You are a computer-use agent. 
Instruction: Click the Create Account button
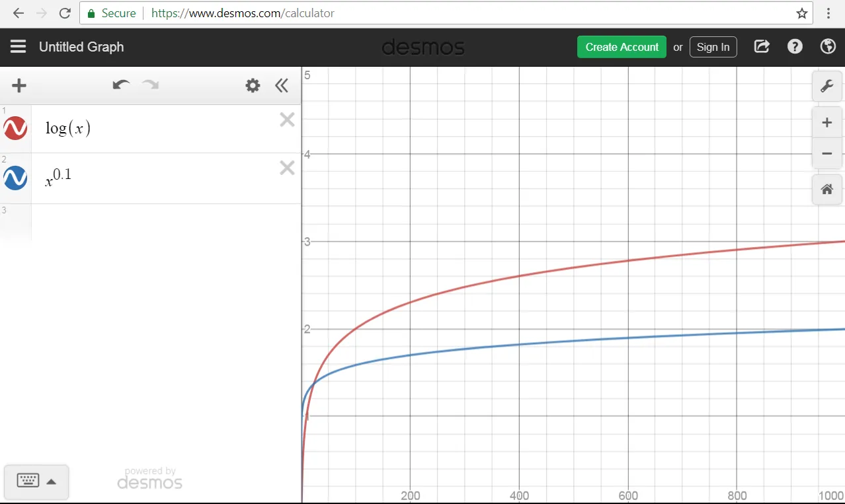click(x=622, y=47)
